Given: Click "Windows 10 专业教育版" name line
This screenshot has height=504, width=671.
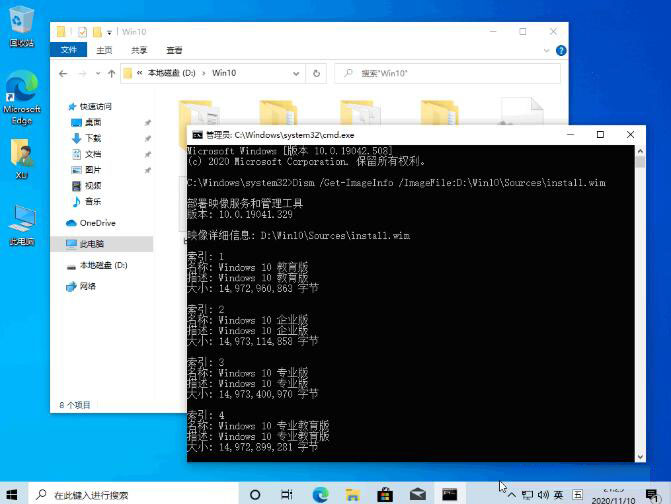Looking at the screenshot, I should click(258, 426).
